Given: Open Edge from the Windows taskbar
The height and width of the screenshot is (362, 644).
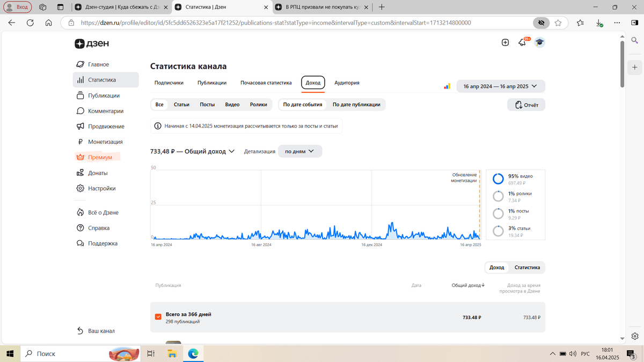Looking at the screenshot, I should (x=193, y=353).
